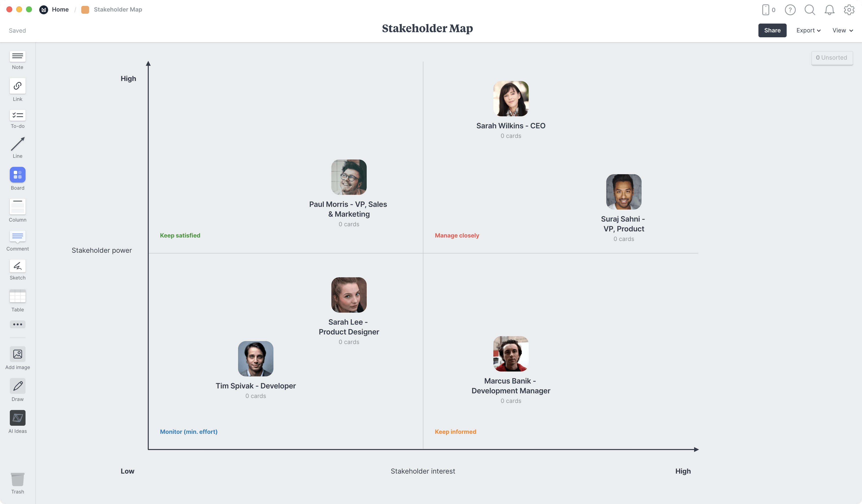Click the notifications bell icon
The width and height of the screenshot is (862, 504).
(830, 10)
